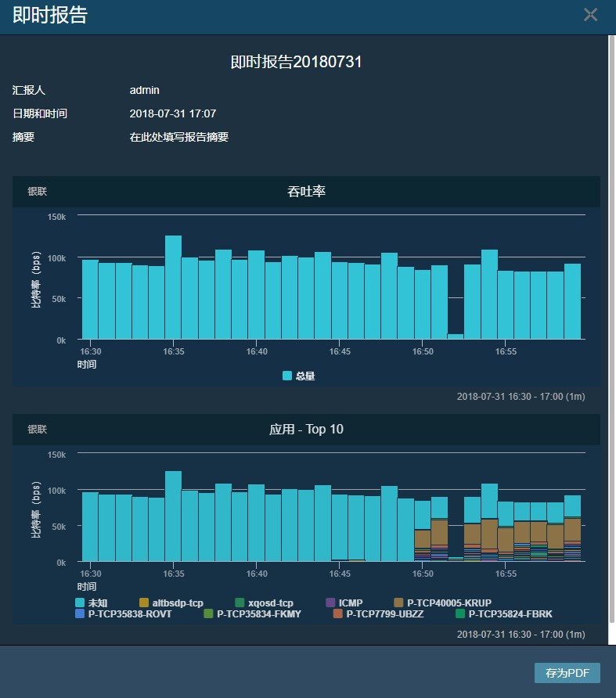The height and width of the screenshot is (698, 616).
Task: Click the 吞吐率 chart panel title
Action: (x=306, y=192)
